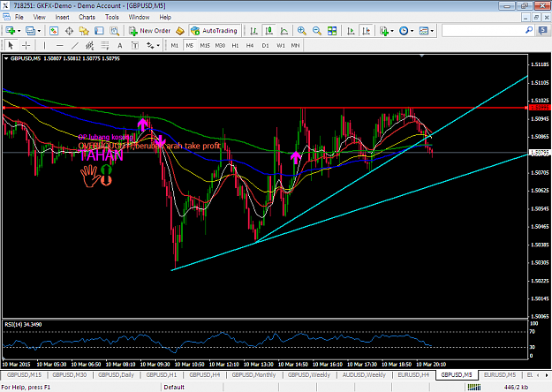Switch timeframe to D1
This screenshot has width=552, height=392.
(266, 45)
